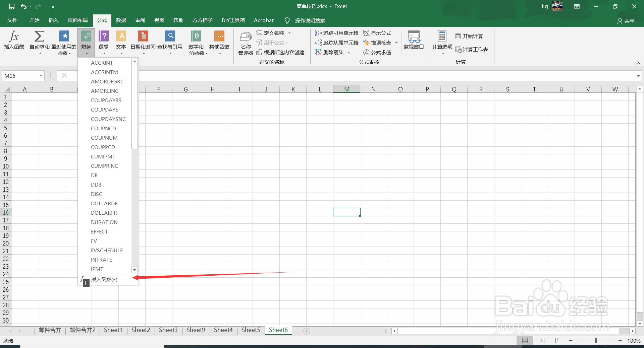Click zoom in plus button
644x348 pixels.
620,341
